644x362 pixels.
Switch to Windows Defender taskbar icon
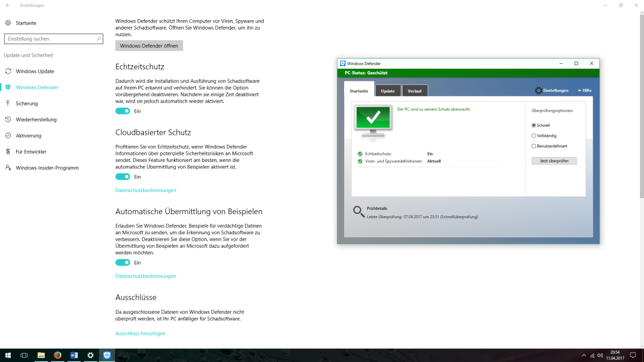(x=107, y=355)
